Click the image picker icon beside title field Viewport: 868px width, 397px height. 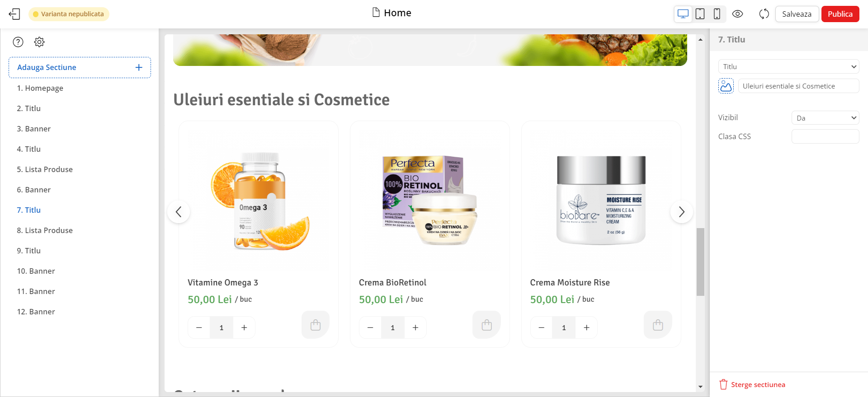[x=726, y=86]
